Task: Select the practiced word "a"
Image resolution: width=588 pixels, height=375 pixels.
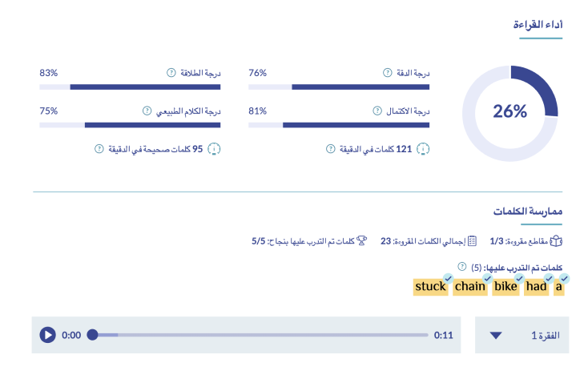Action: pos(558,287)
